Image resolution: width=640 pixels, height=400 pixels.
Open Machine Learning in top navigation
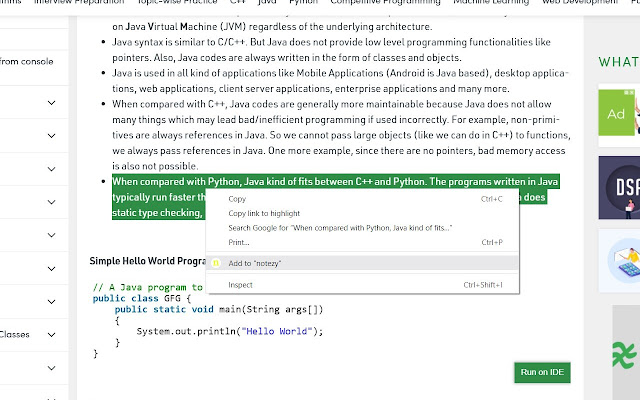[x=491, y=2]
